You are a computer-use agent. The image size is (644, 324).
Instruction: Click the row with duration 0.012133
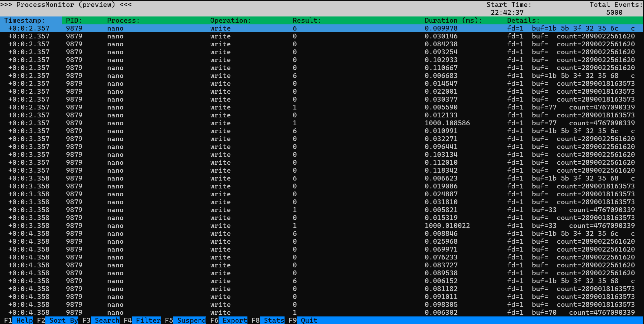pos(322,115)
